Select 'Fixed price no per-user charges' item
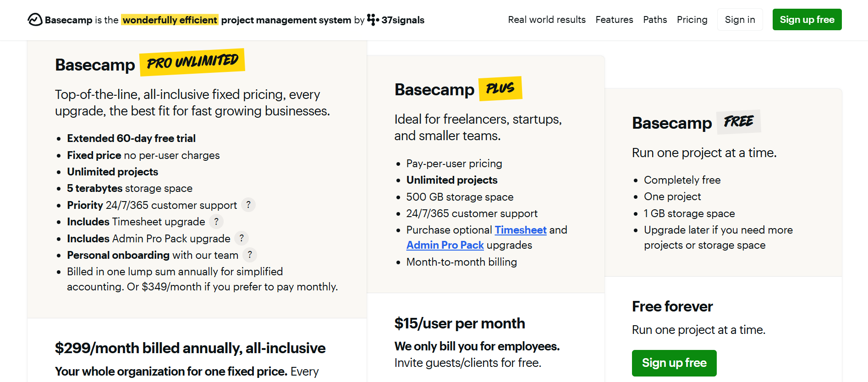This screenshot has height=382, width=868. tap(143, 155)
